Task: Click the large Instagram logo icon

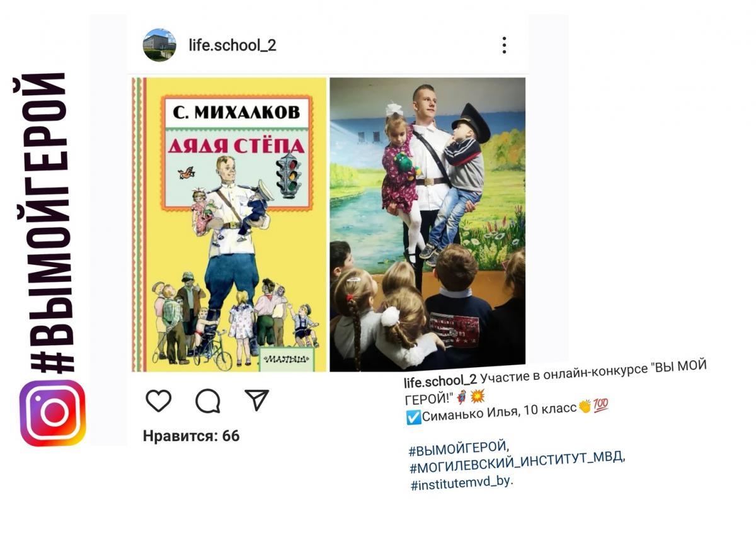Action: point(52,413)
